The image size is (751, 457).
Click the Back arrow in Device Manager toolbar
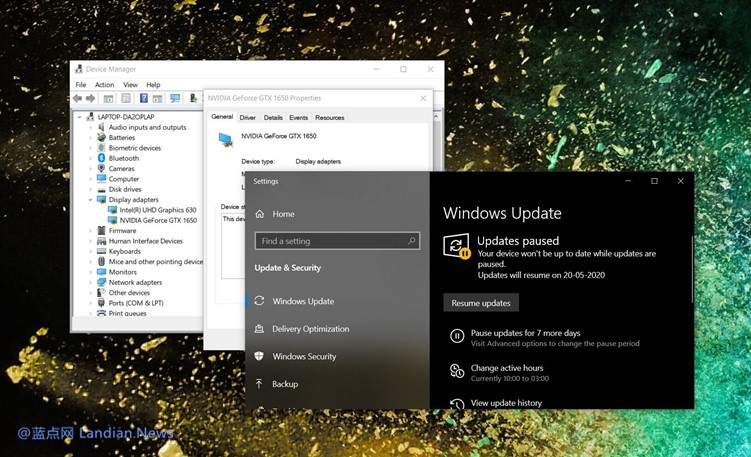pos(79,99)
